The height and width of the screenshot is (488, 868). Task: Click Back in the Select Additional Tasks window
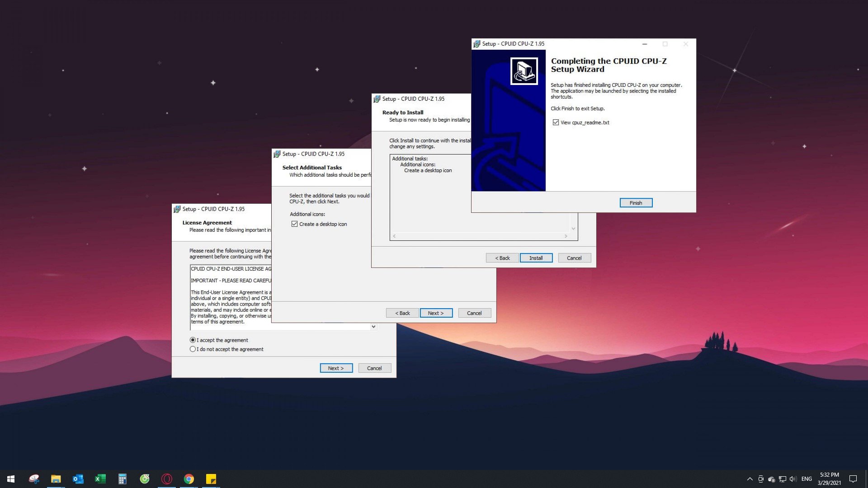pos(402,313)
